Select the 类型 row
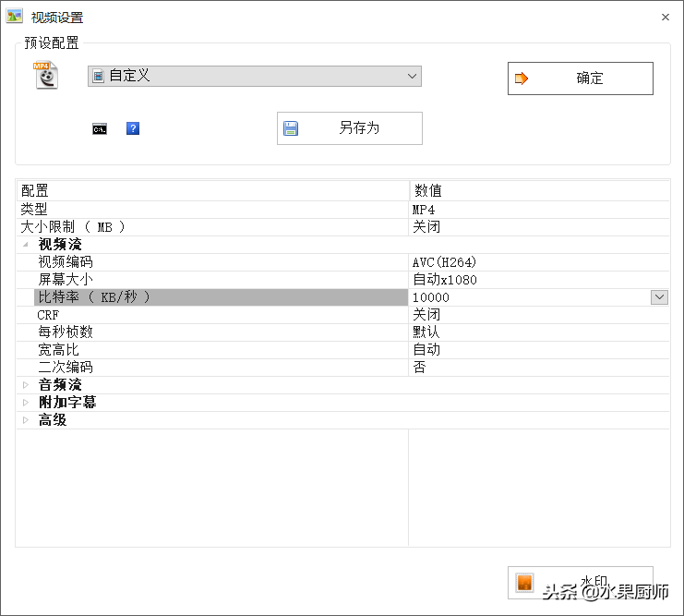The width and height of the screenshot is (684, 616). pos(342,210)
